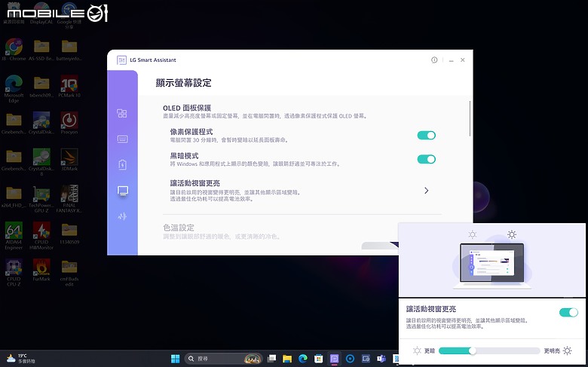Screen dimensions: 588x367
Task: Select the CPUID CPU-Z desktop icon
Action: click(14, 273)
